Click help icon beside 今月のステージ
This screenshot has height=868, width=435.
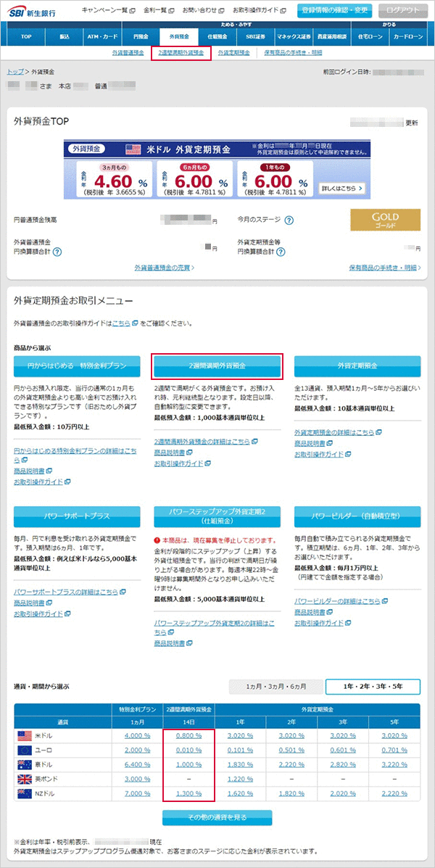(x=289, y=220)
